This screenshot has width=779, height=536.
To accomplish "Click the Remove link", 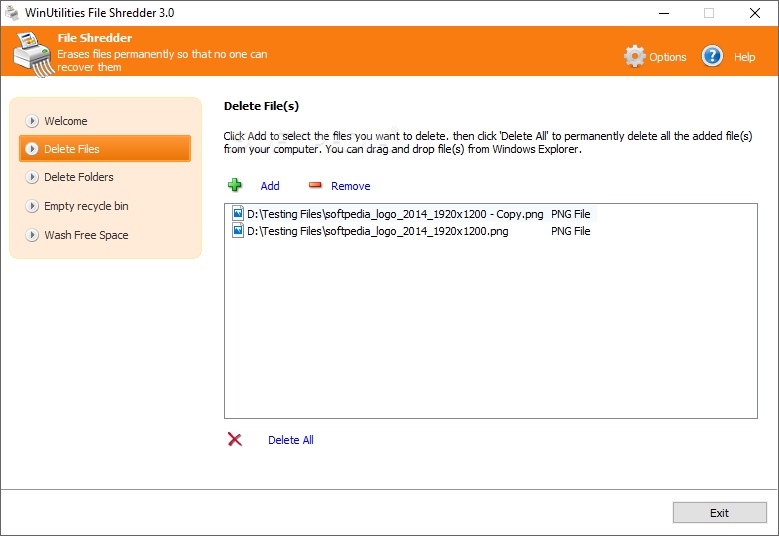I will click(x=350, y=186).
